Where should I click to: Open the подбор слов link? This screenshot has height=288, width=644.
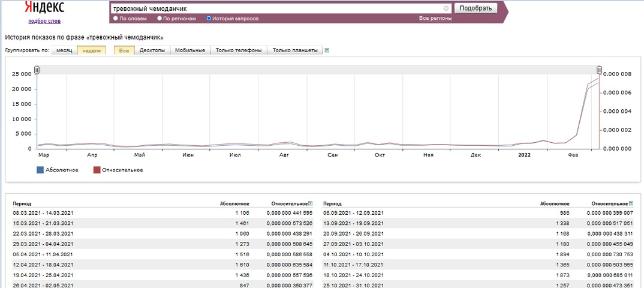point(44,21)
